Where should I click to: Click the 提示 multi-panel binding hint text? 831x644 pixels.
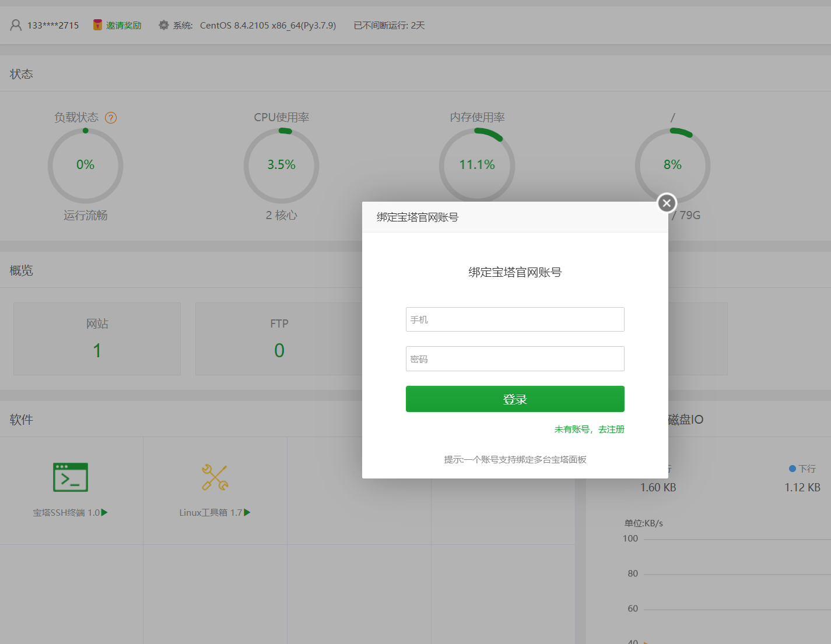[515, 459]
